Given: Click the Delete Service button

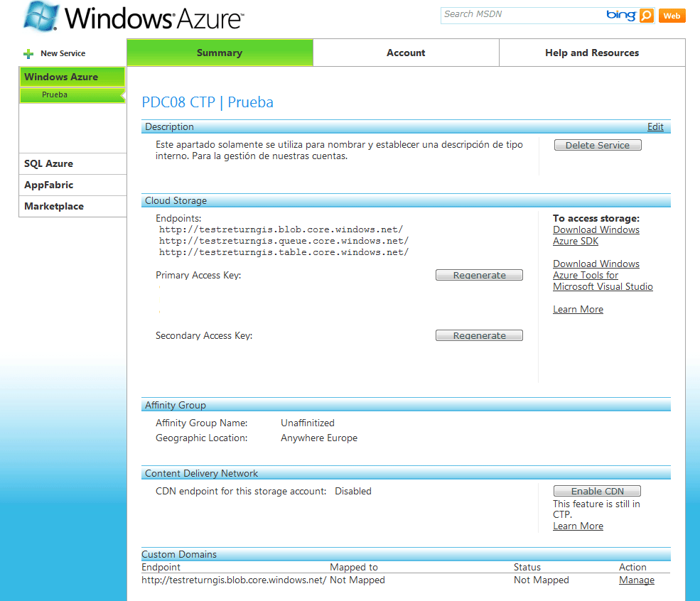Looking at the screenshot, I should (598, 145).
